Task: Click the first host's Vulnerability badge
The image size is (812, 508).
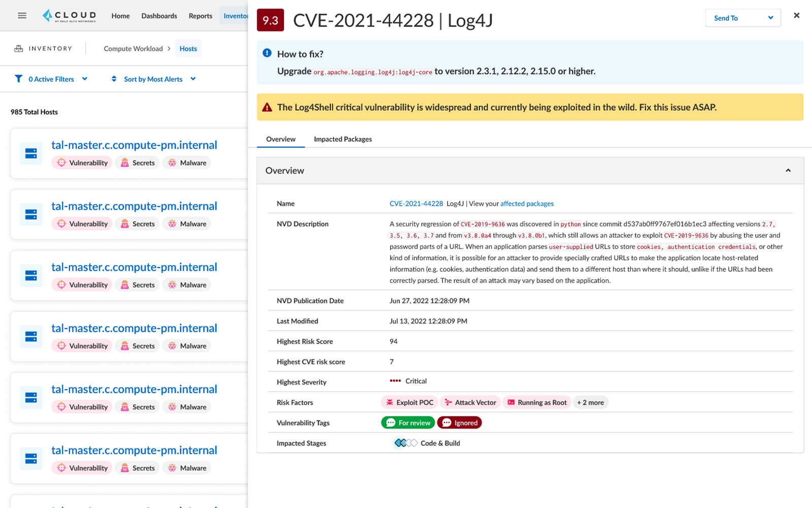Action: coord(82,163)
